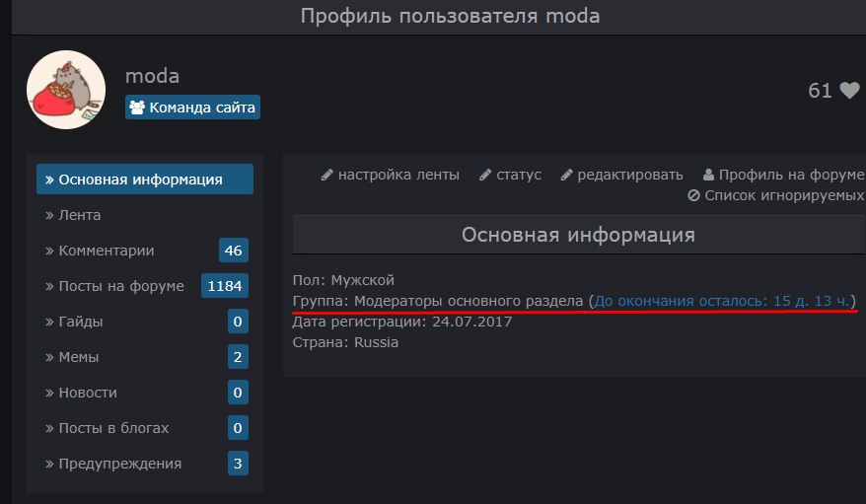
Task: Click the ban icon before Список игнорируемых
Action: coord(694,195)
